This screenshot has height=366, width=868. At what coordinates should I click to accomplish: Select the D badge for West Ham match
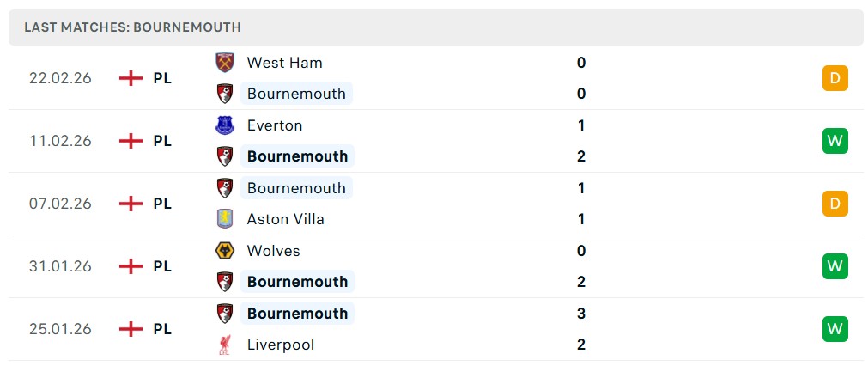tap(835, 78)
